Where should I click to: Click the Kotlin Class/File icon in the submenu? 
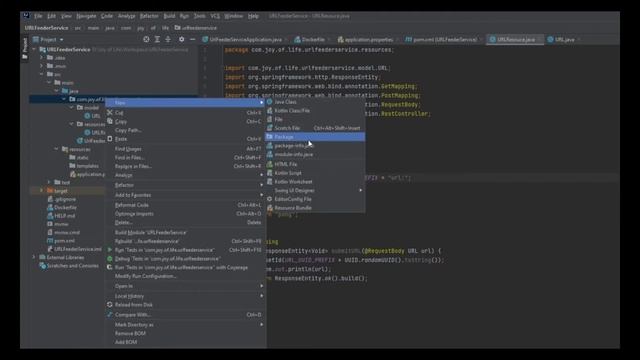click(269, 110)
